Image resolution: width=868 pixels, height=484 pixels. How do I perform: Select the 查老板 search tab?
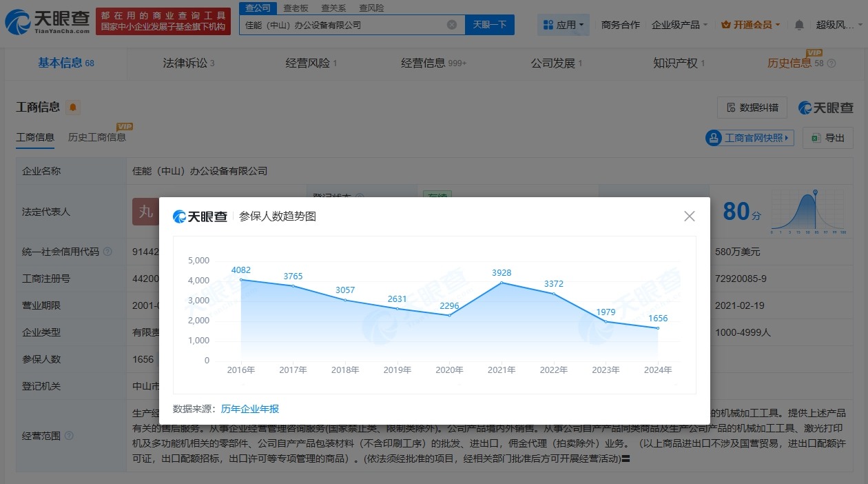[x=294, y=8]
